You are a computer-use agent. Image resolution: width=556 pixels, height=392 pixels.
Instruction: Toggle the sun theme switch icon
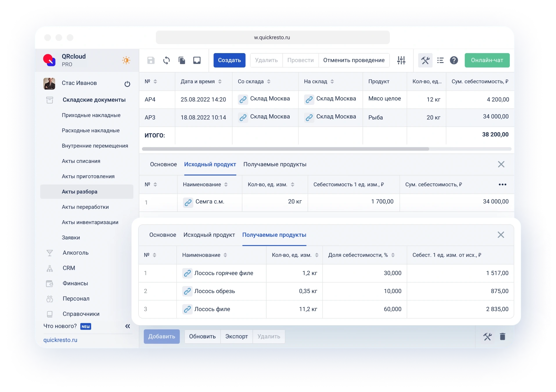click(126, 60)
